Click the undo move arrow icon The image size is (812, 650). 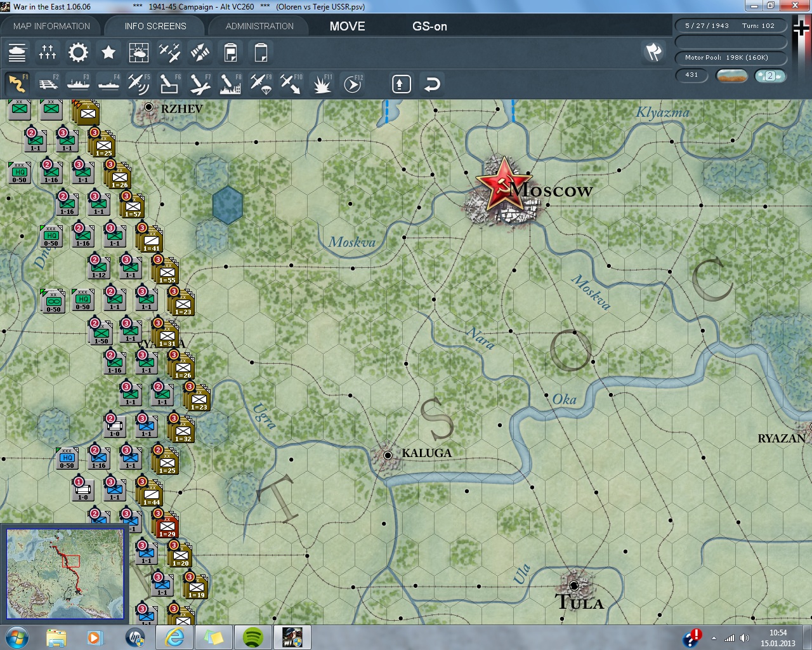432,84
